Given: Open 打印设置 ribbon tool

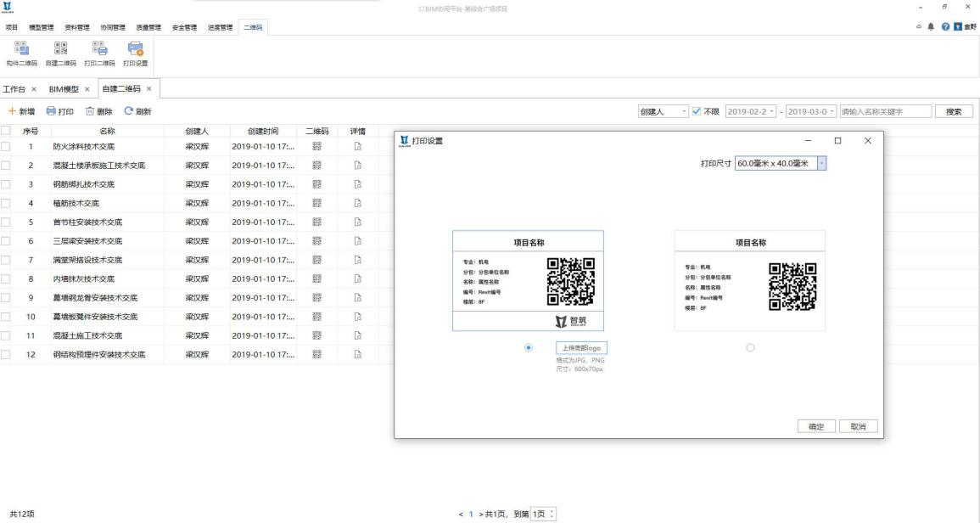Looking at the screenshot, I should click(136, 53).
